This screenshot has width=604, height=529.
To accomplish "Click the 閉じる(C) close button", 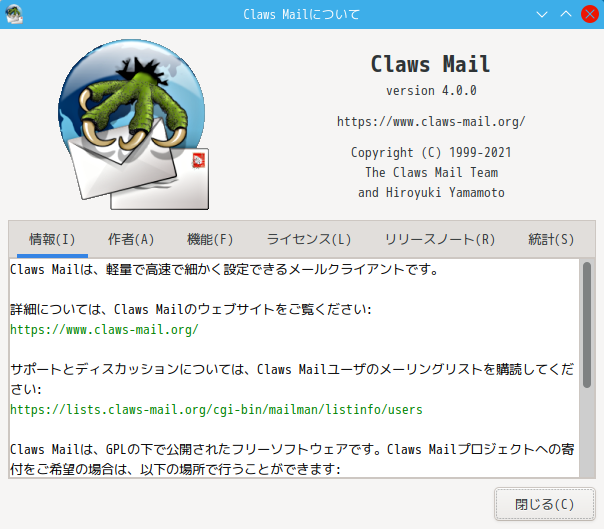I will click(x=544, y=504).
